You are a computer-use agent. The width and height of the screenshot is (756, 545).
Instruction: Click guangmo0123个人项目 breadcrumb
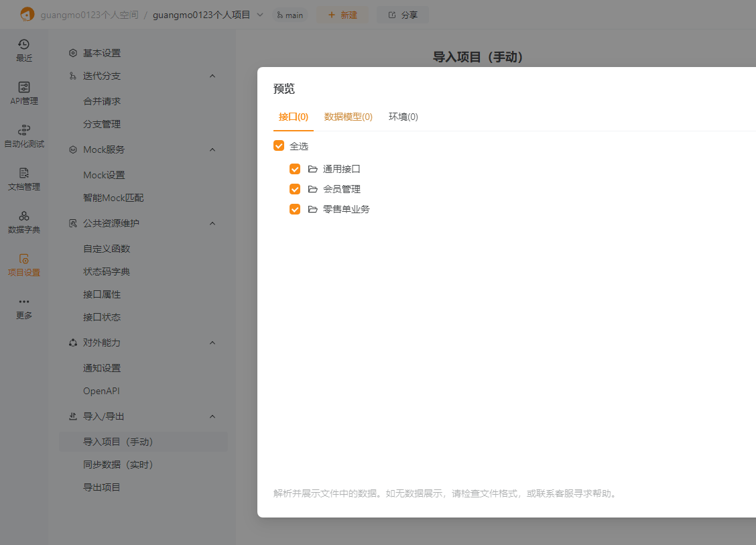[202, 15]
